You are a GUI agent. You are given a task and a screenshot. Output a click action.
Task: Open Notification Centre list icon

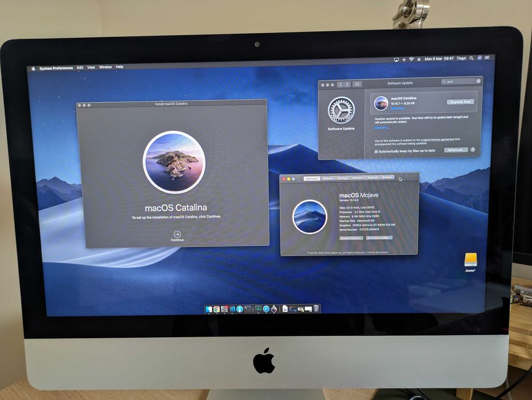coord(487,58)
